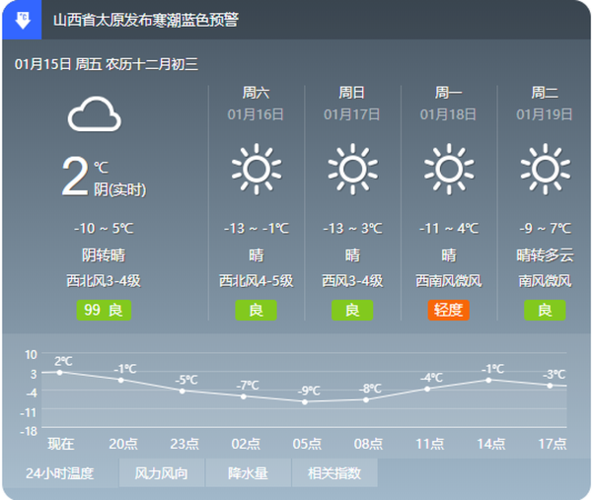The image size is (592, 500).
Task: Click the cloudy weather icon for today
Action: pyautogui.click(x=94, y=114)
